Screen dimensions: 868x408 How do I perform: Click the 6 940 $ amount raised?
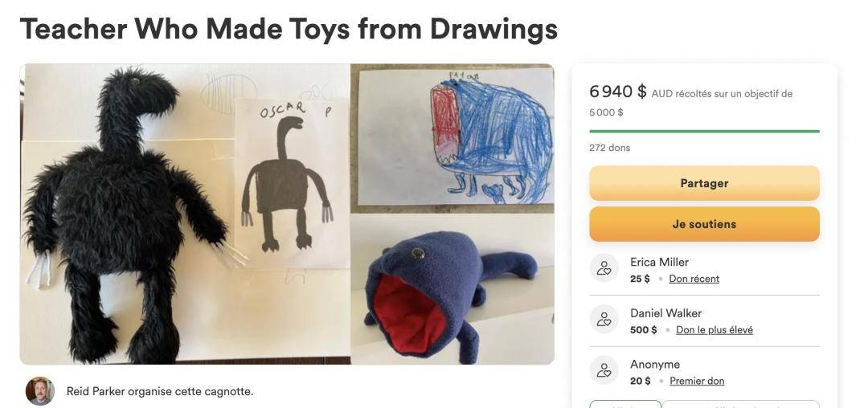[618, 92]
